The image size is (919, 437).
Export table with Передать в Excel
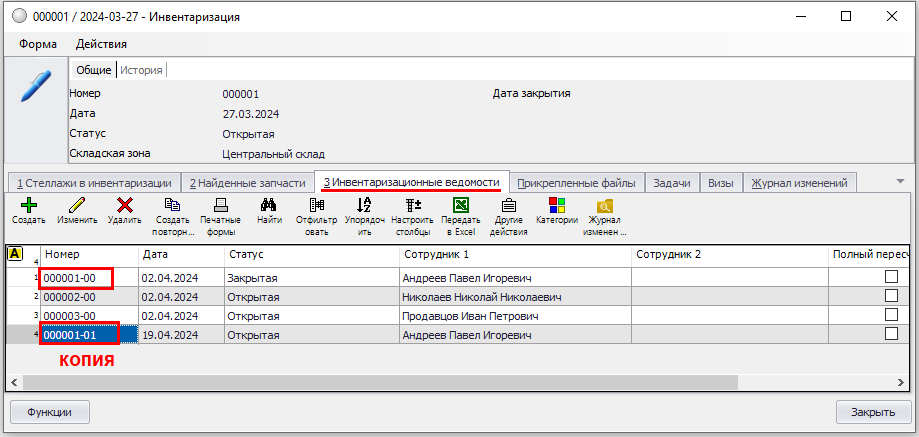click(x=461, y=205)
